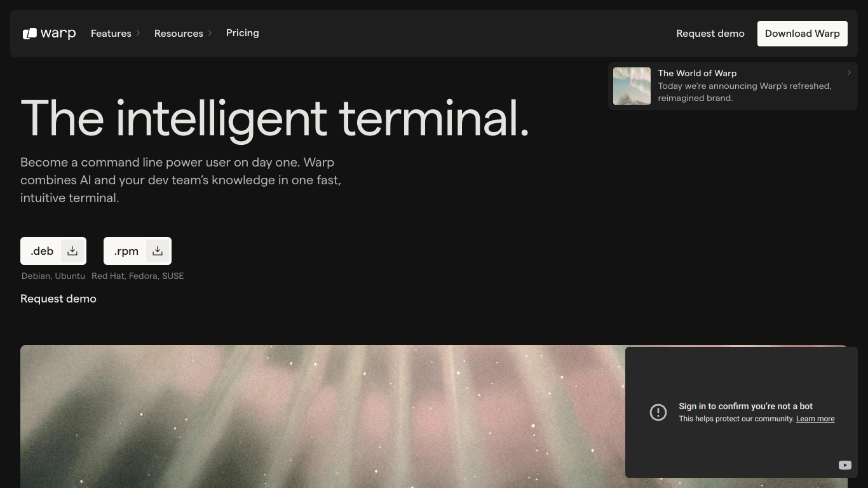
Task: Click the "Debian, Ubuntu" caption
Action: pos(53,276)
